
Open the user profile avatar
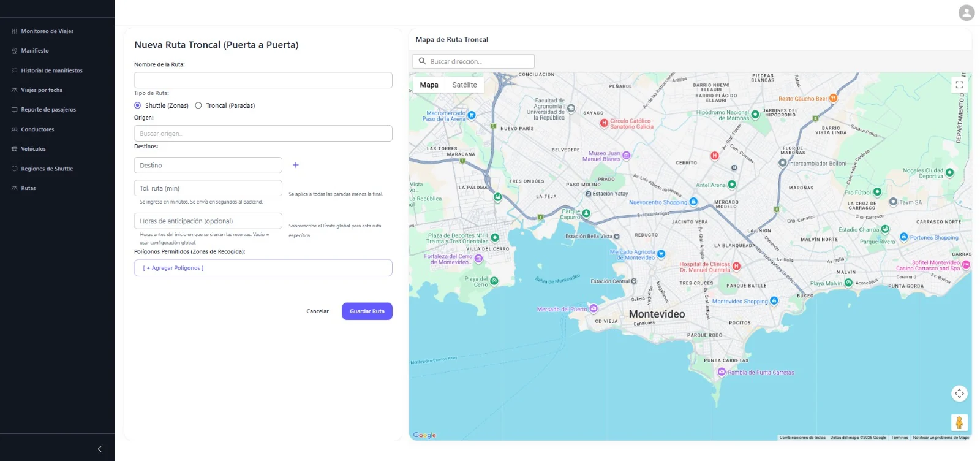click(967, 12)
